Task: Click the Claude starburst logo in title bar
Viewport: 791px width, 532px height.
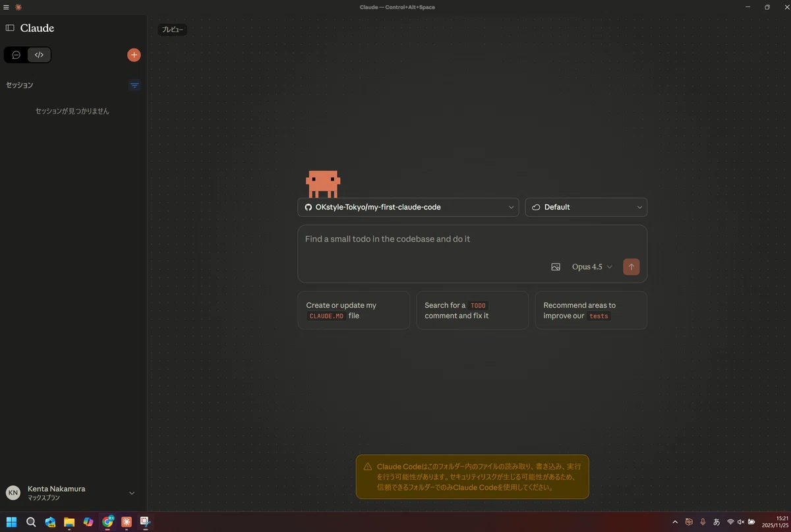Action: click(x=18, y=7)
